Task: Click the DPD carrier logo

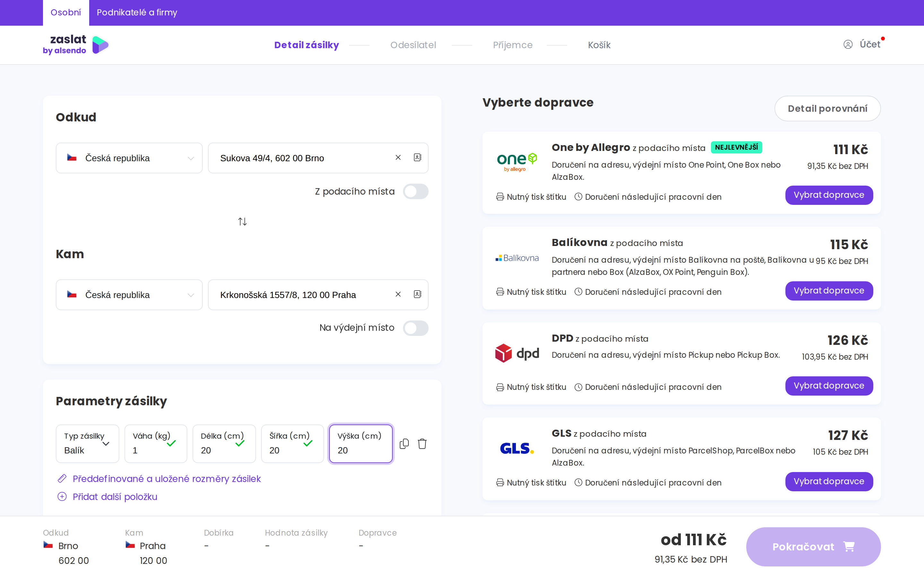Action: tap(517, 353)
